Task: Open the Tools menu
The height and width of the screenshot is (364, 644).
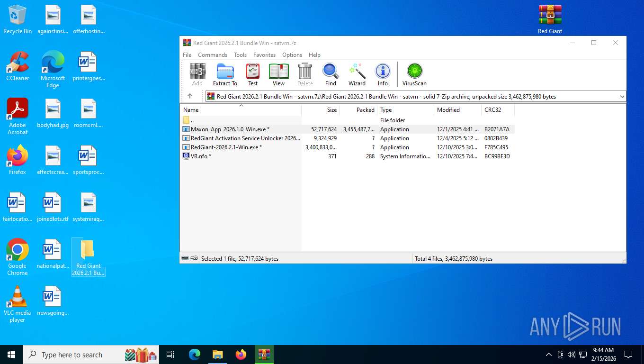Action: coord(240,55)
